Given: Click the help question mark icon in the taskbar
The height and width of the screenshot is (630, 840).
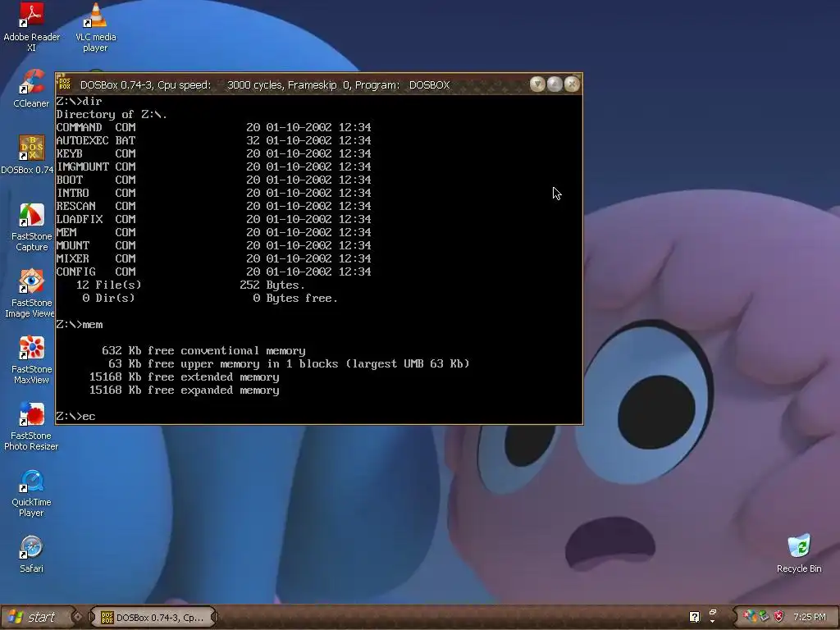Looking at the screenshot, I should click(694, 617).
